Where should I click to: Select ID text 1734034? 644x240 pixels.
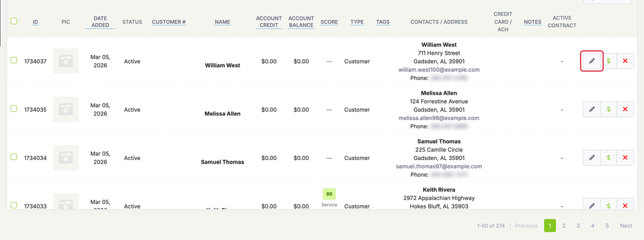pyautogui.click(x=35, y=157)
